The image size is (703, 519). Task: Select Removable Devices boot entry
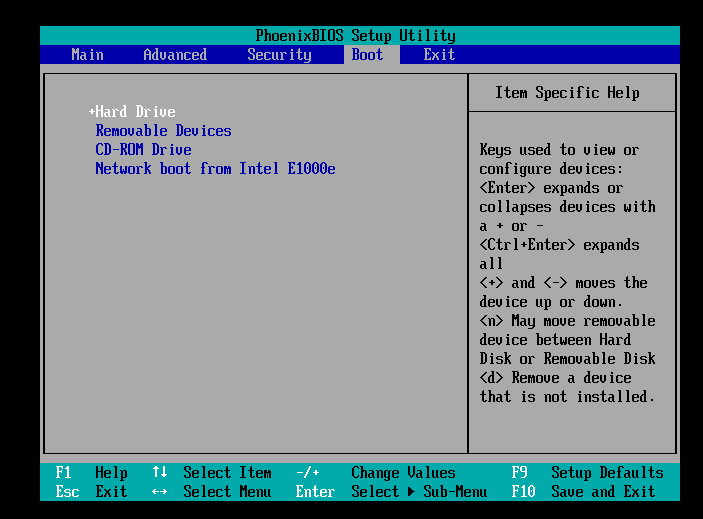[164, 130]
